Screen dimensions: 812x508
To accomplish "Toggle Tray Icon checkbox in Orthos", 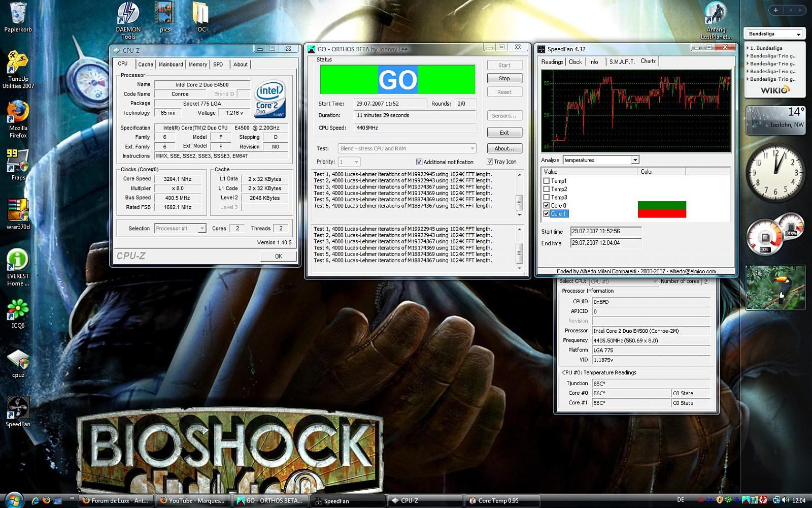I will 490,162.
